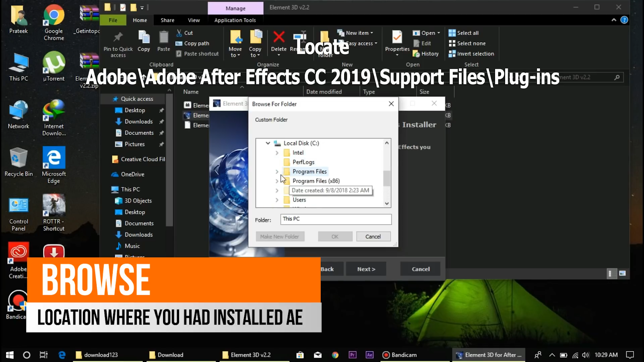
Task: Switch to Bandicam taskbar window
Action: tap(415, 355)
